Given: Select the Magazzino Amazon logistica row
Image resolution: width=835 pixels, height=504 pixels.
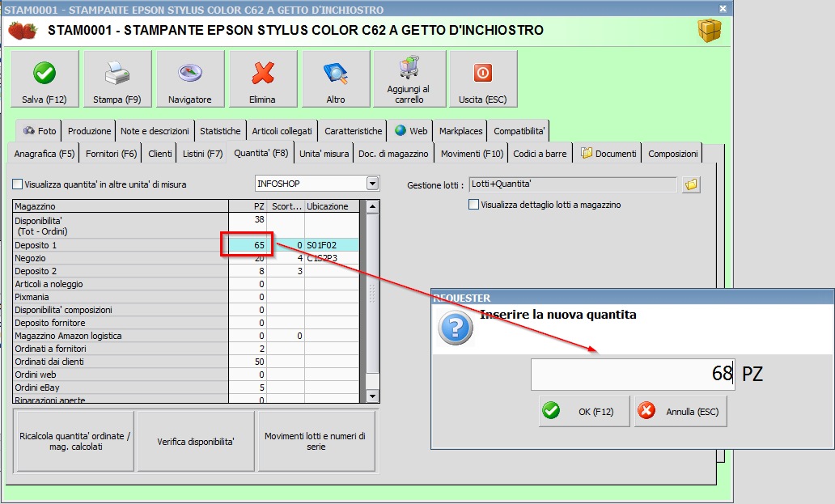Looking at the screenshot, I should (186, 336).
